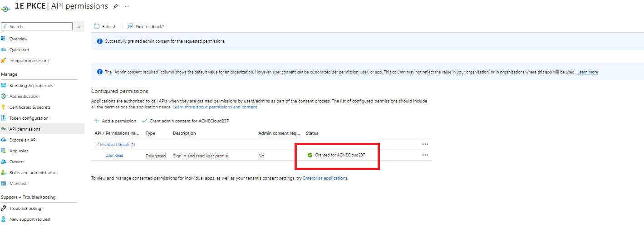
Task: Open the more options ellipsis beside the title
Action: click(127, 6)
